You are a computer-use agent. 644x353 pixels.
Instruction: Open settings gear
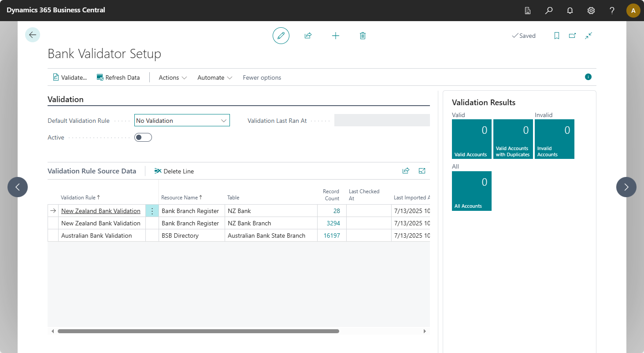[591, 11]
